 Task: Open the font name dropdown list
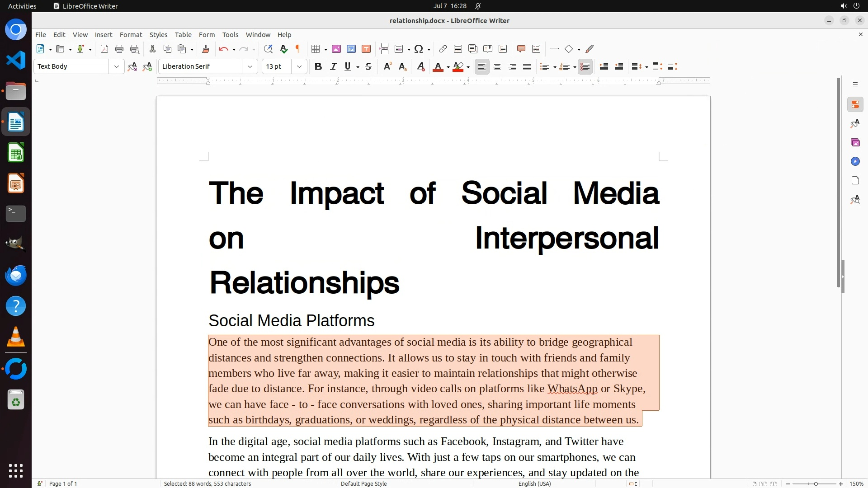250,66
